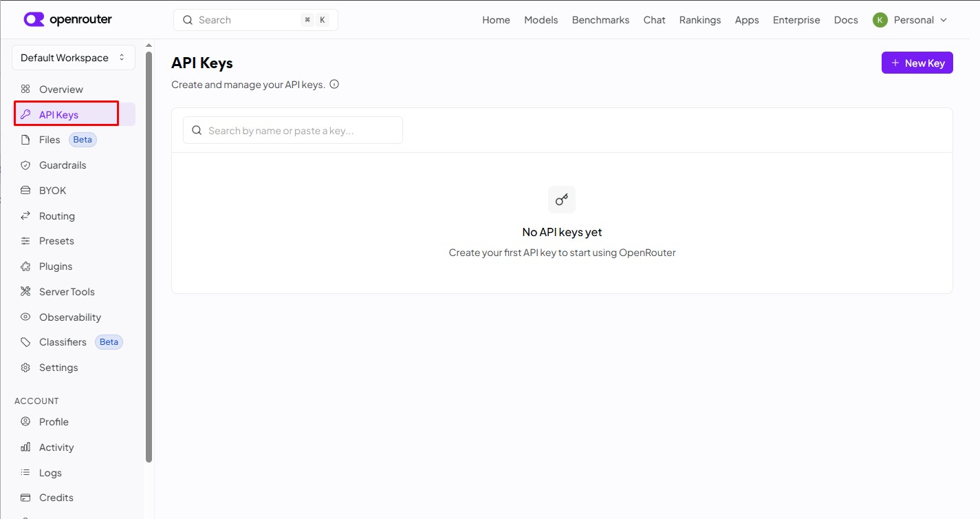Click the key icon in empty state
This screenshot has width=980, height=519.
point(562,200)
